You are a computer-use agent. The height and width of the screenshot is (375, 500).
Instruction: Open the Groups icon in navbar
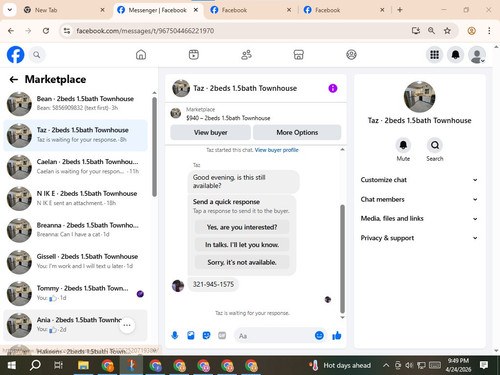(x=351, y=55)
